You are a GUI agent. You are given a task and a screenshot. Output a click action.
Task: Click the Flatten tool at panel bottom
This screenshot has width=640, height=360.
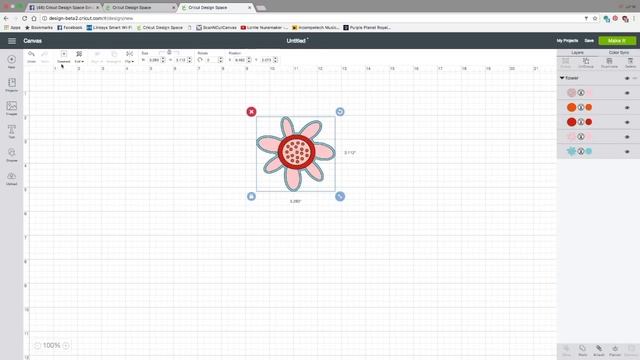(615, 351)
